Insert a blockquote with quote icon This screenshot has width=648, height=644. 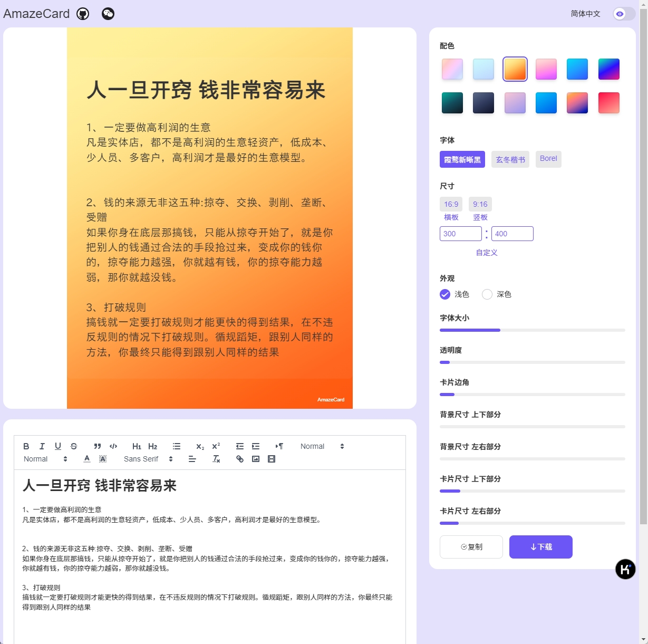point(98,446)
